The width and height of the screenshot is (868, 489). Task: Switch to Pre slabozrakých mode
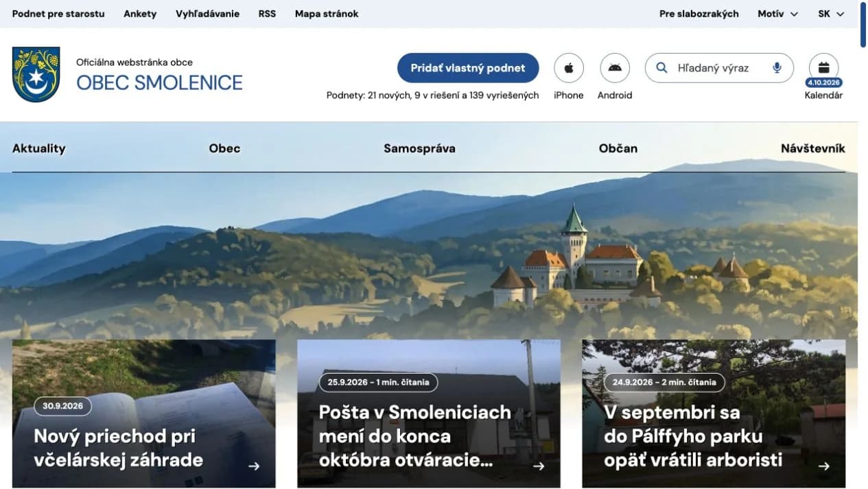pos(699,14)
